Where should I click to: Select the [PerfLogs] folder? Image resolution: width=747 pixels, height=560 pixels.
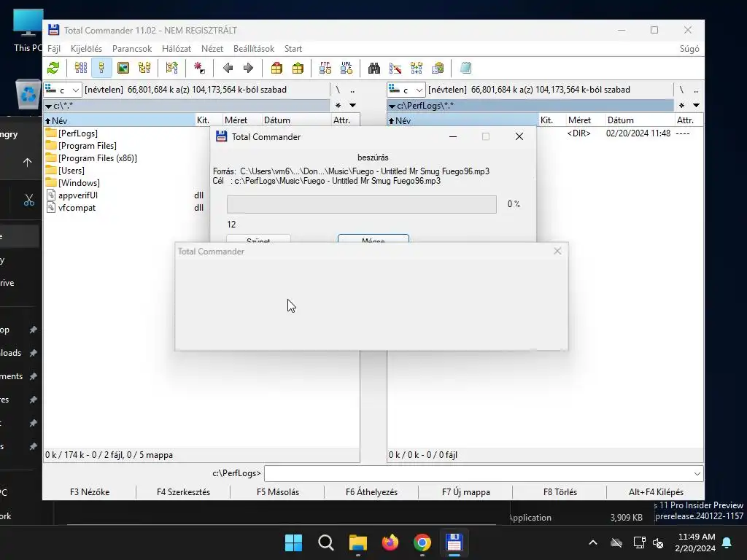[72, 133]
